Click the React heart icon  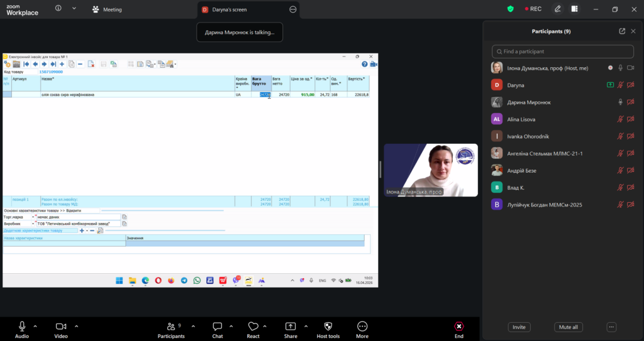[x=253, y=326]
